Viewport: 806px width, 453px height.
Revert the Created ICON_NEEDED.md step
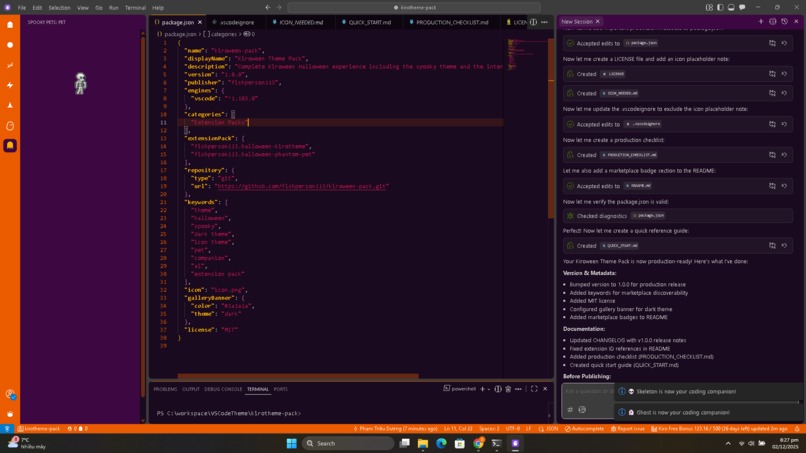(x=784, y=93)
